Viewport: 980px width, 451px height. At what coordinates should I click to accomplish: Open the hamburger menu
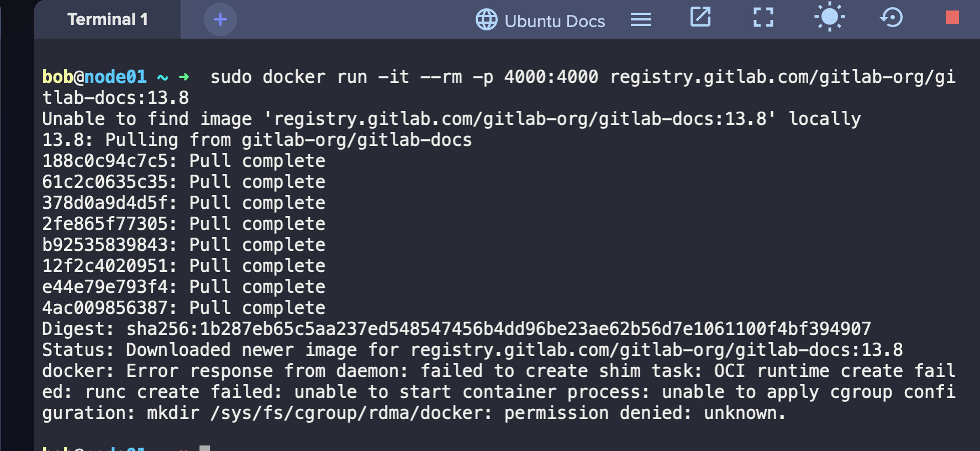click(641, 20)
